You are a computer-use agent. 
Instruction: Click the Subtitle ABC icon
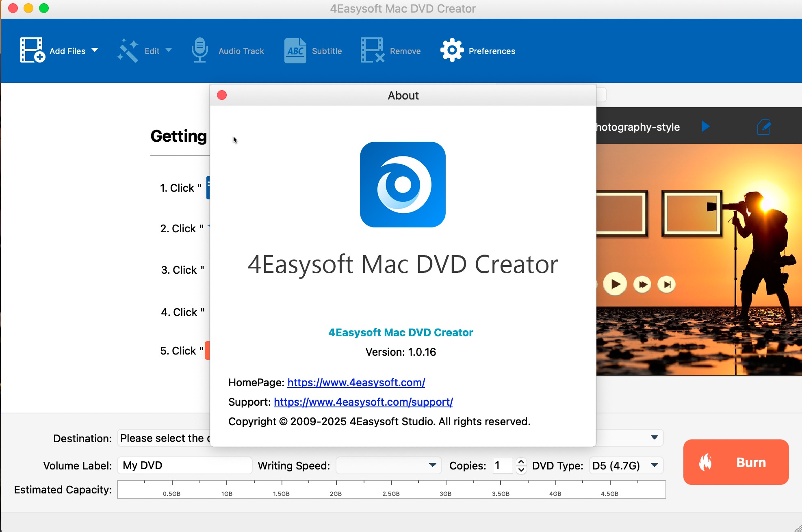295,50
